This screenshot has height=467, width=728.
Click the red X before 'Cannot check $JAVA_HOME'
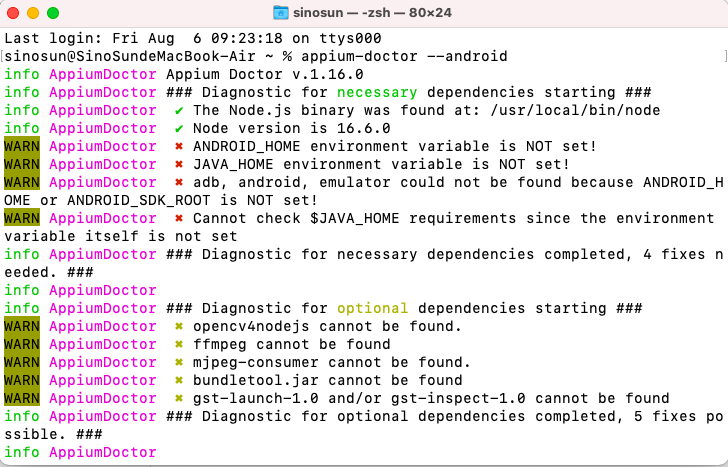(x=178, y=218)
